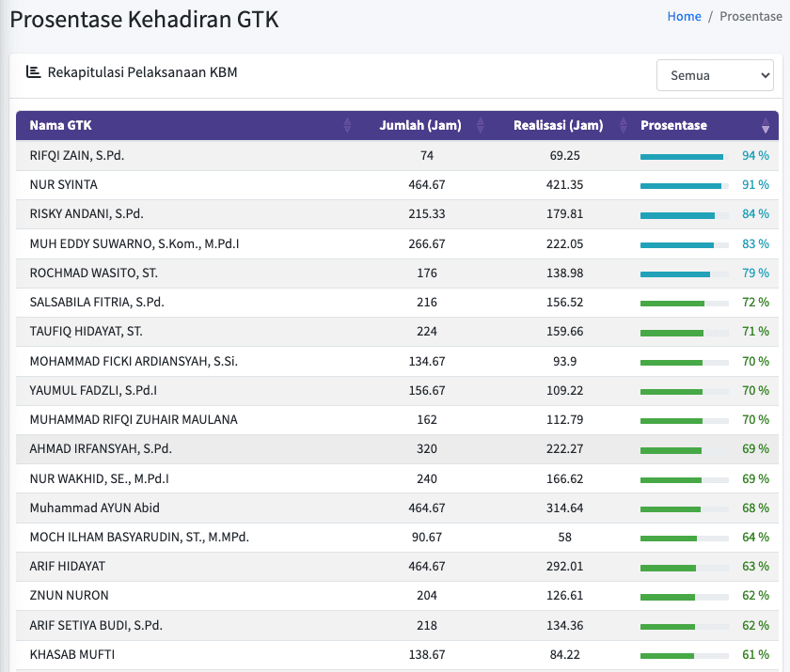Click the 62 % label for ZNUN NURON
This screenshot has width=790, height=672.
[x=755, y=596]
